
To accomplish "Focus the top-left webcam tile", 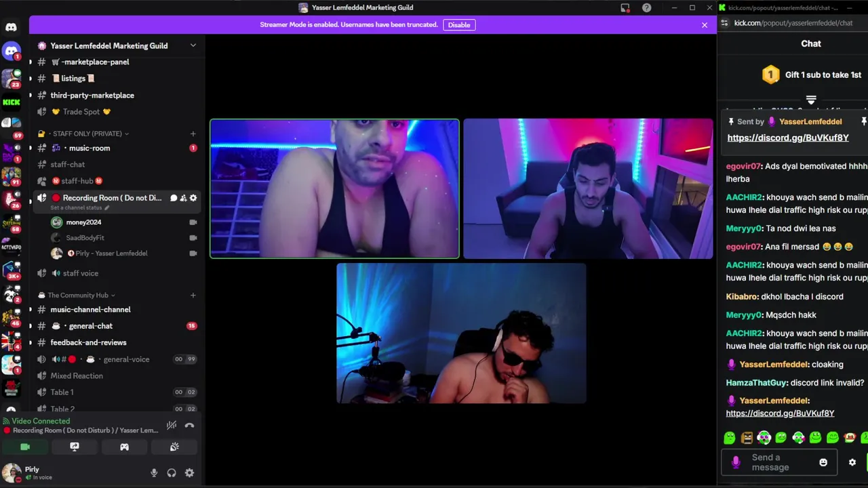I will [x=334, y=189].
